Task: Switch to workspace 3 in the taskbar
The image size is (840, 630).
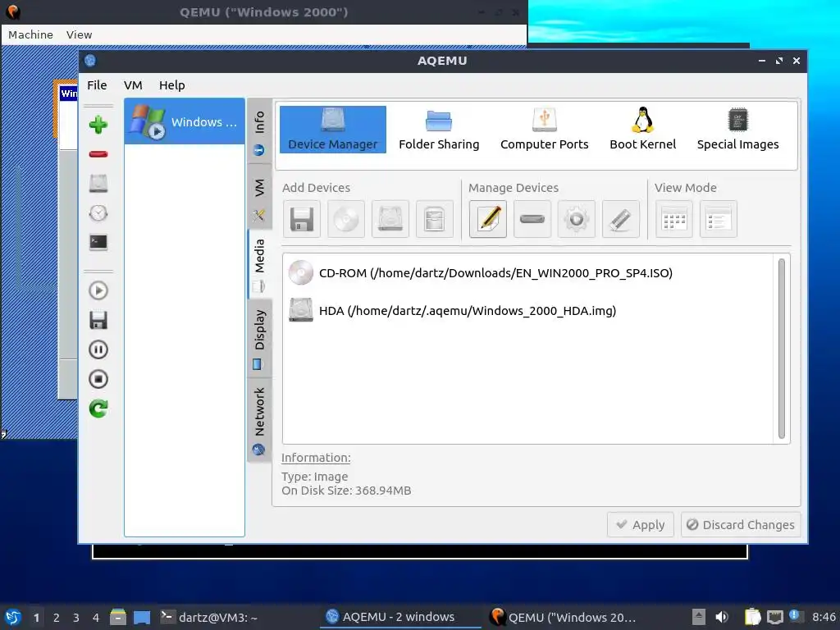Action: (76, 618)
